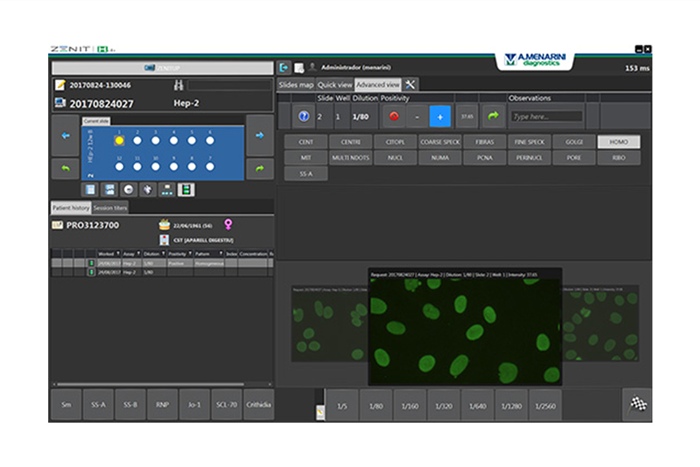Viewport: 700px width, 467px height.
Task: Click the green undo arrow on left panel
Action: pos(65,168)
